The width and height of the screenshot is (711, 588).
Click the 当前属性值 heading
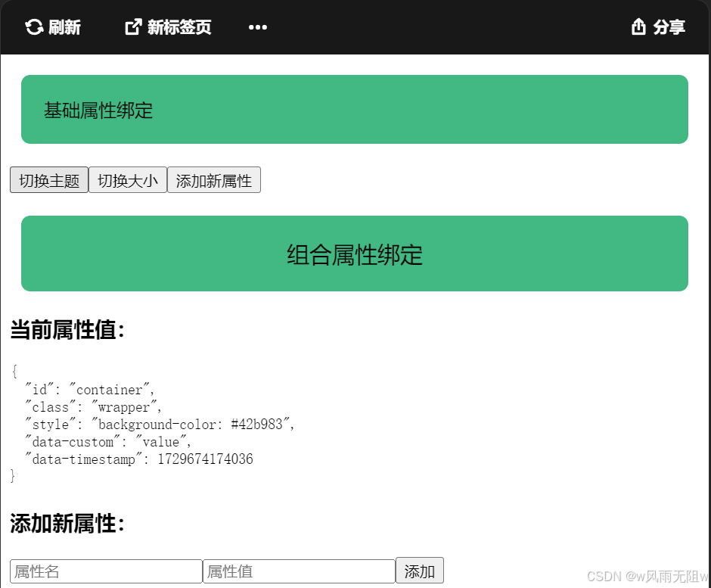[67, 330]
